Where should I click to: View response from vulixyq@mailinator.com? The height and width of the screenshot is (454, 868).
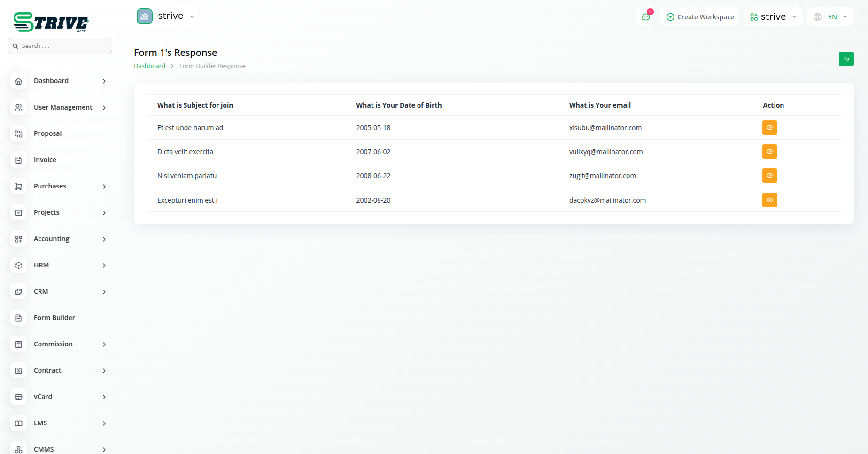coord(769,152)
